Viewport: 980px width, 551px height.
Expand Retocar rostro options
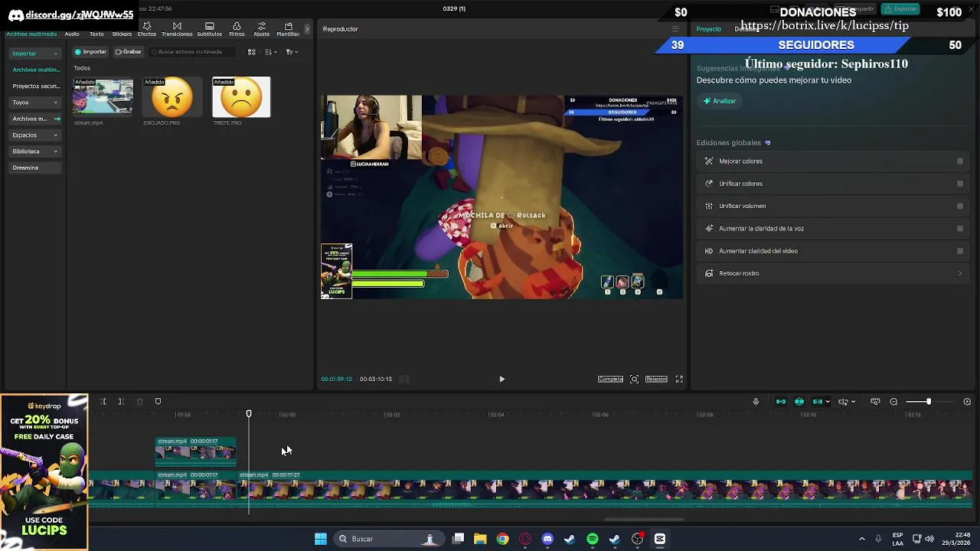click(x=960, y=273)
